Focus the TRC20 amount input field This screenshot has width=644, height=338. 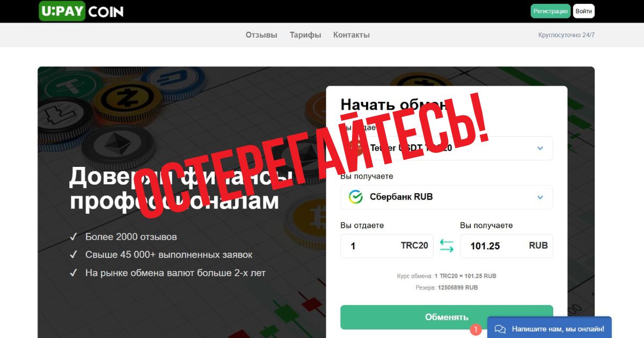point(387,246)
